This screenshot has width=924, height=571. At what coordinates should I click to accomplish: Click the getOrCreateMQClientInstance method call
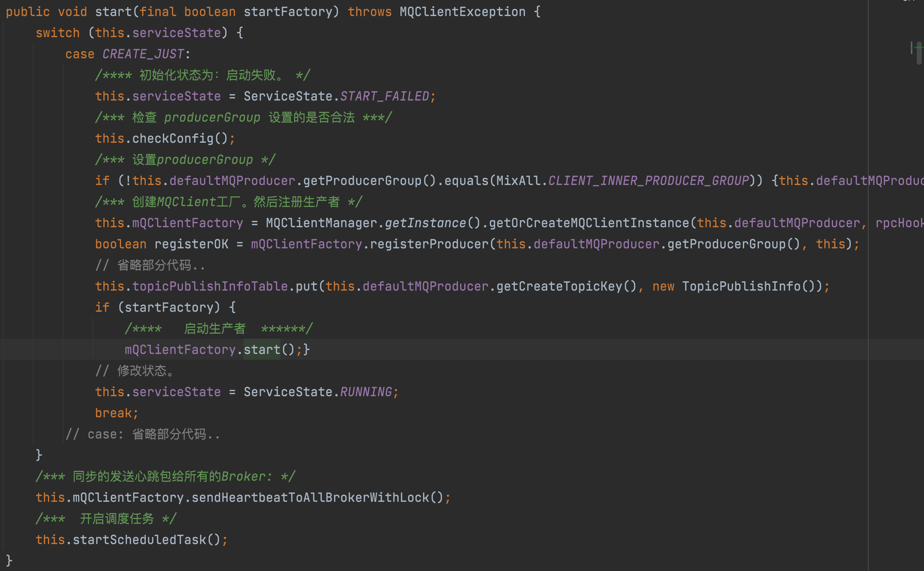click(589, 223)
